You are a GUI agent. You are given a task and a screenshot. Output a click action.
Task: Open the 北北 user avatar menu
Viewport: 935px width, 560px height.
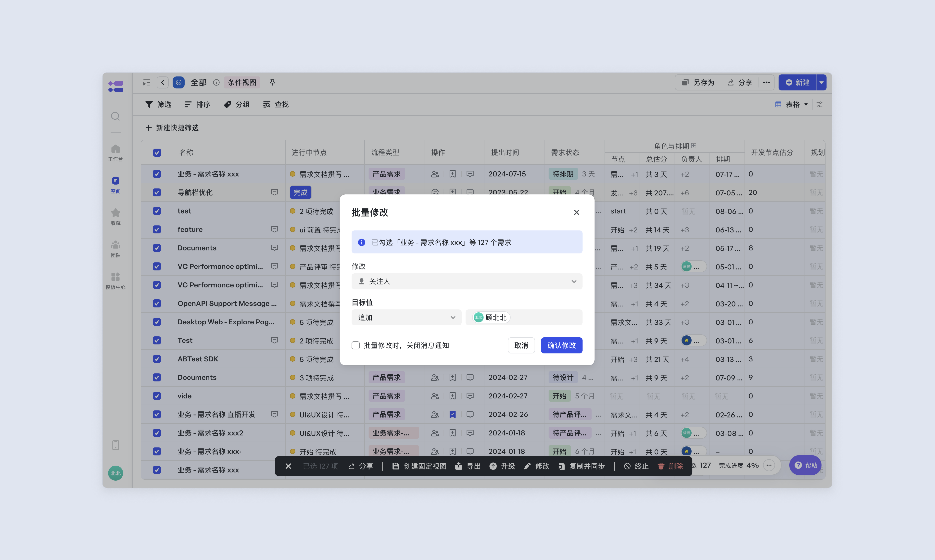coord(115,473)
